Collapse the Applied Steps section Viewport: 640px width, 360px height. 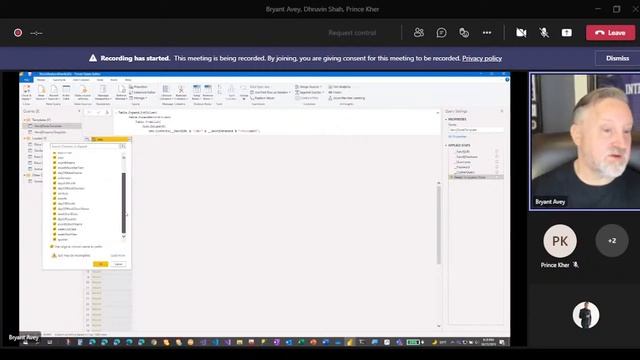point(446,145)
